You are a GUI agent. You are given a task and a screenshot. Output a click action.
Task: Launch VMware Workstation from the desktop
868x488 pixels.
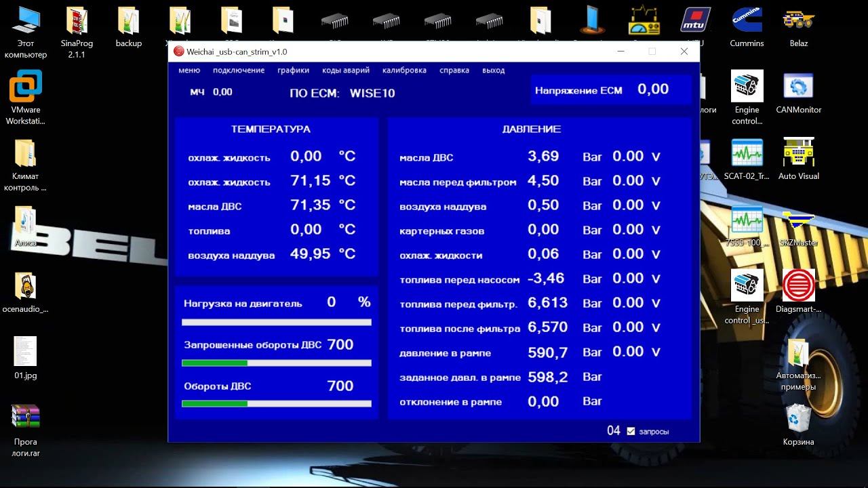pos(25,98)
